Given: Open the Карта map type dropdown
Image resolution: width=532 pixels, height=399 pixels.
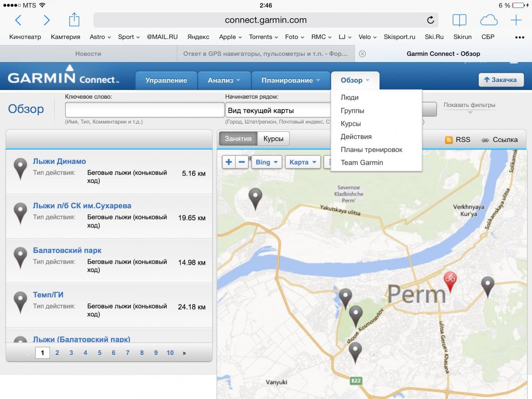Looking at the screenshot, I should [303, 162].
